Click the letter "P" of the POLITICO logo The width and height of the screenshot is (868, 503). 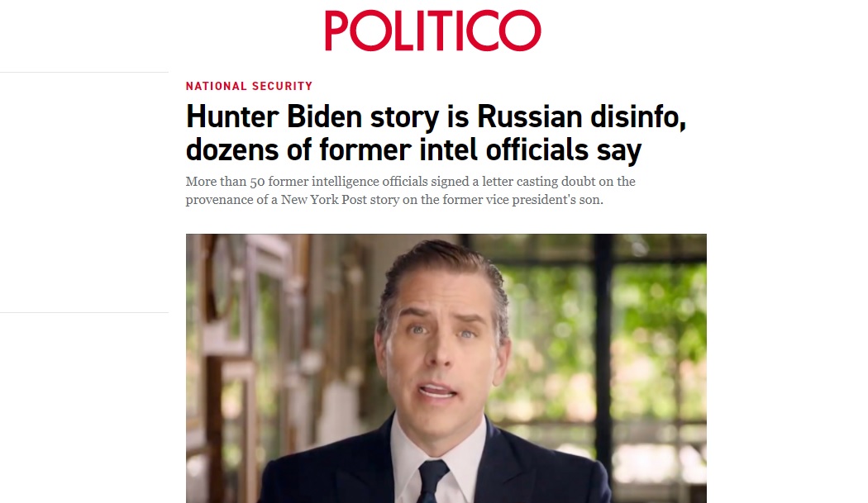pyautogui.click(x=336, y=31)
